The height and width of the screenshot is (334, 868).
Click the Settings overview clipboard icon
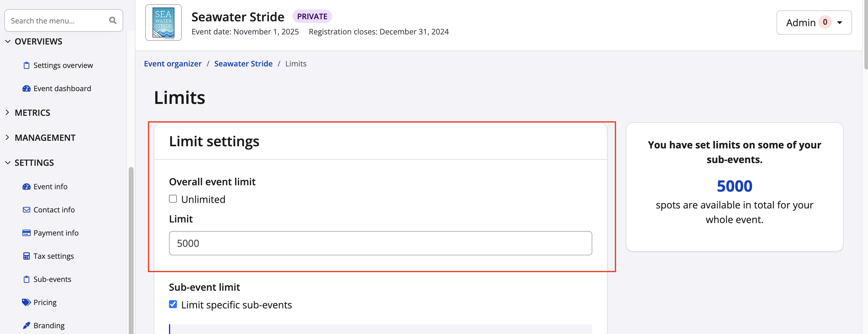(26, 65)
